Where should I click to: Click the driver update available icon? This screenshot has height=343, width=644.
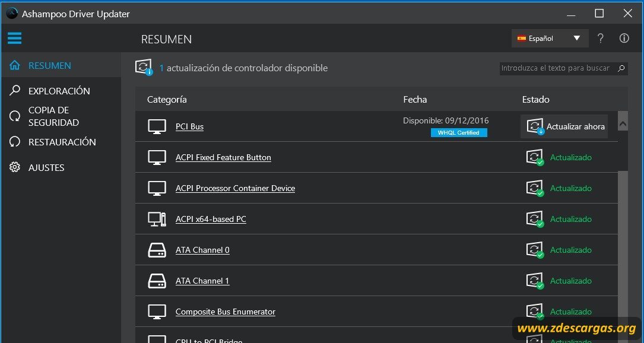tap(144, 67)
